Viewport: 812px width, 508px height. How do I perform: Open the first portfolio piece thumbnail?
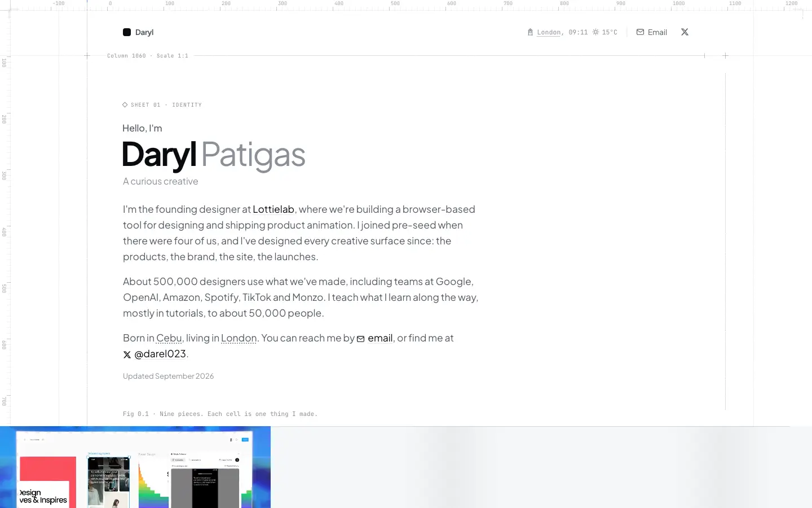[x=135, y=467]
